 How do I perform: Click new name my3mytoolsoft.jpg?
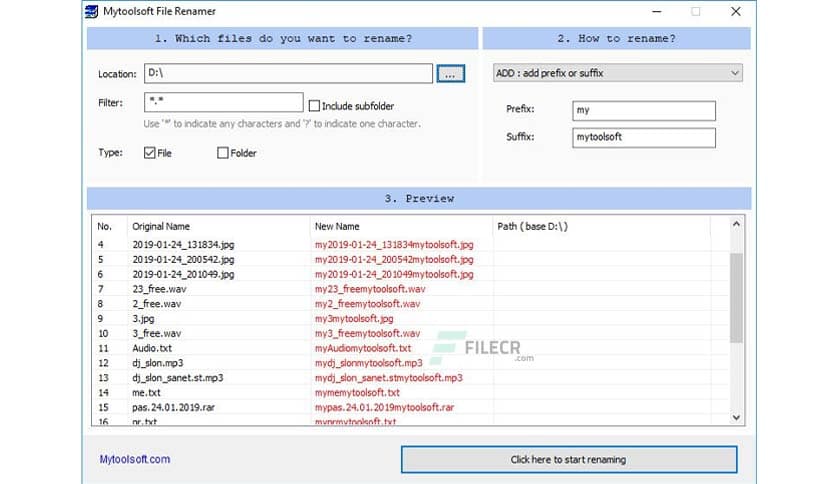354,319
